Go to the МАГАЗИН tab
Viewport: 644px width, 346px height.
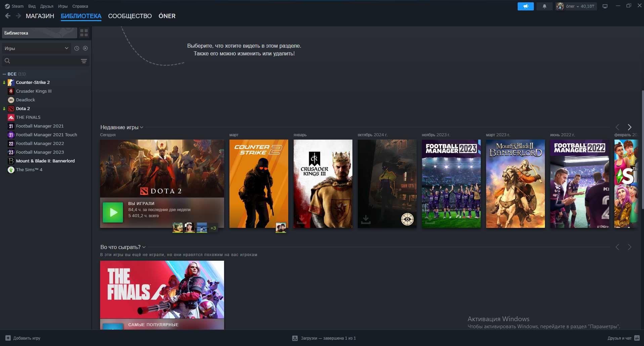(x=40, y=16)
